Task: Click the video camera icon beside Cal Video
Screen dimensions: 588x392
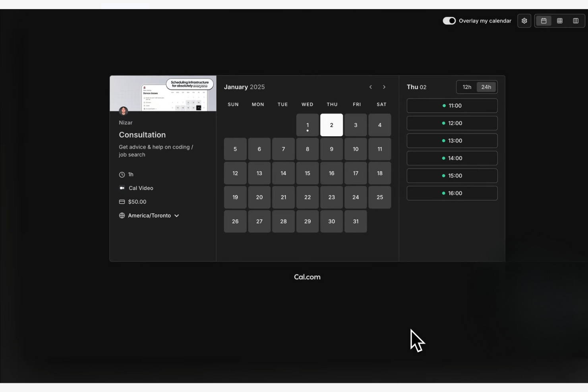Action: click(x=122, y=188)
